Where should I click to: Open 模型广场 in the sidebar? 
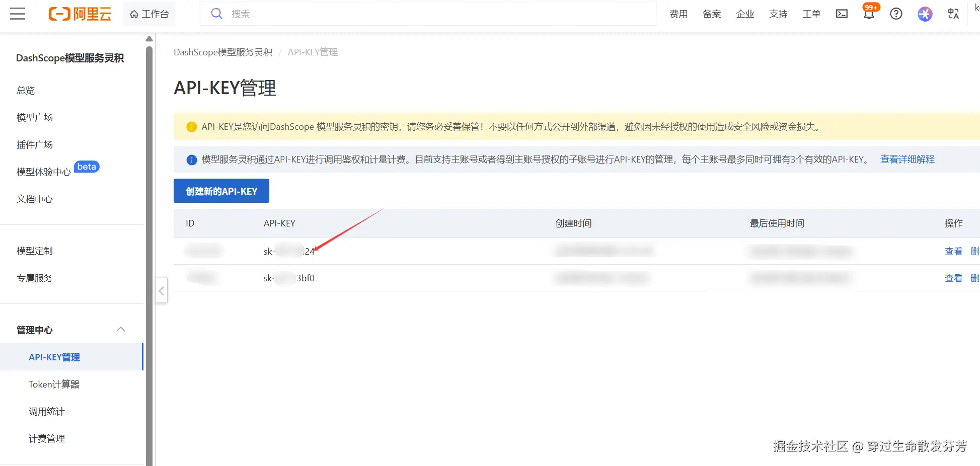coord(35,118)
